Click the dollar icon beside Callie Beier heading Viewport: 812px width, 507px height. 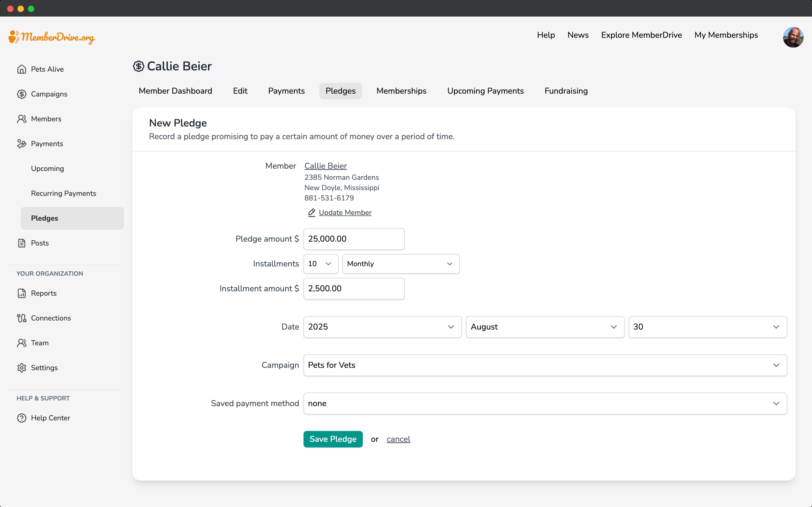(138, 66)
